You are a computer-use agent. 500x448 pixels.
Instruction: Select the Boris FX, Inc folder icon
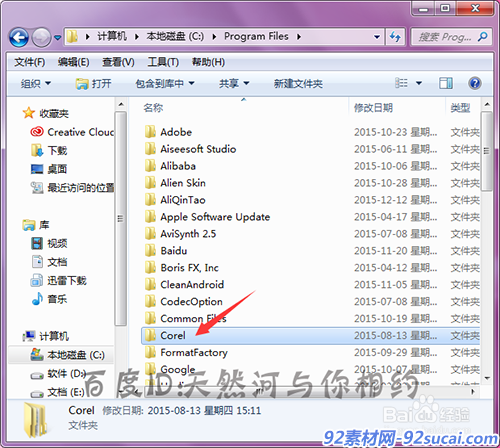(x=150, y=268)
